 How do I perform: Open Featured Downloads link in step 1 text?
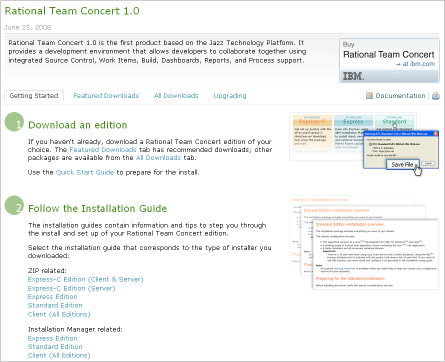click(103, 150)
